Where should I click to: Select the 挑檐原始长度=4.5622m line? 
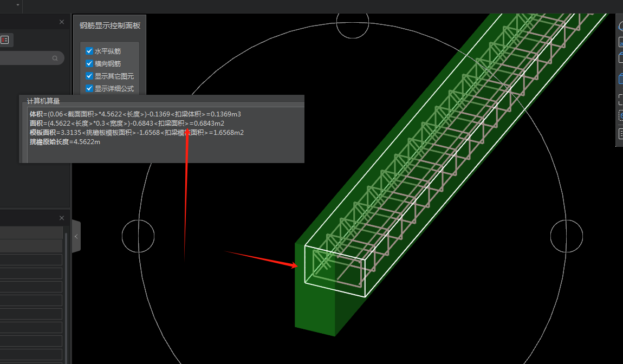tap(65, 142)
